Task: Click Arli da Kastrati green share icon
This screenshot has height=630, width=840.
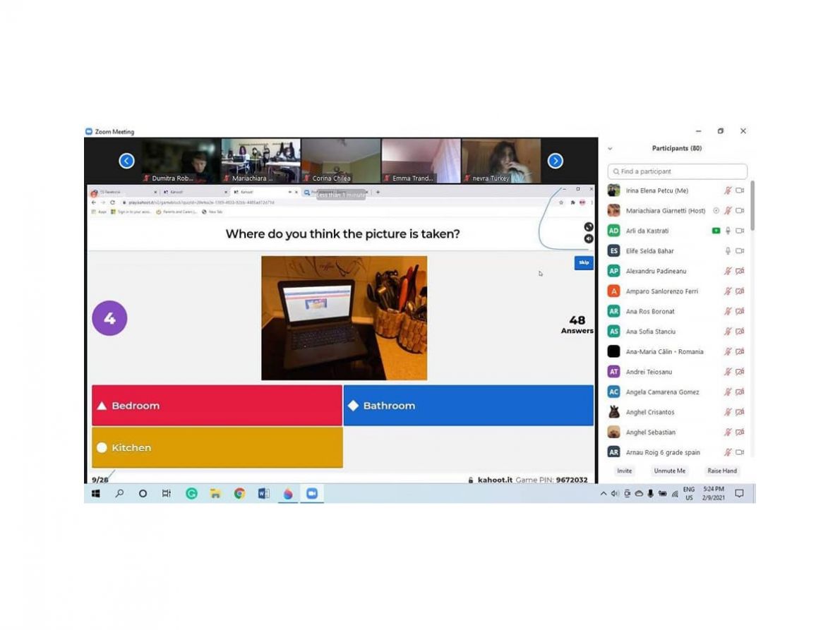Action: click(x=716, y=231)
